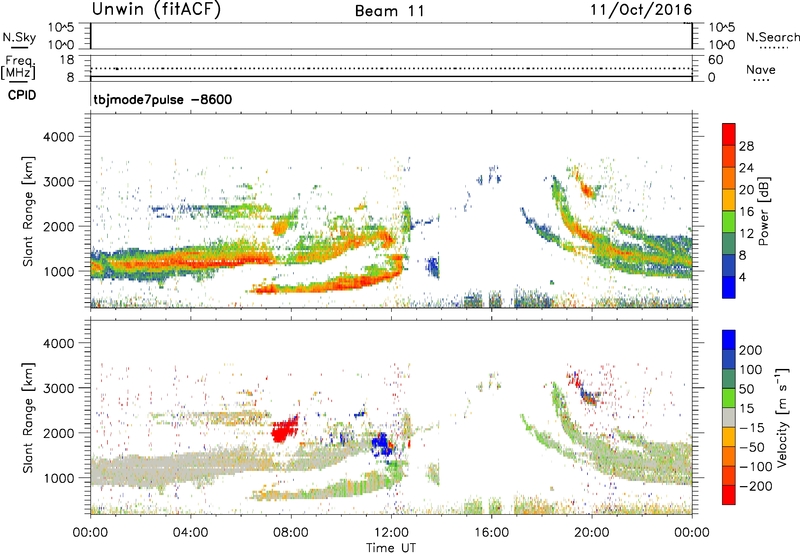Click the '08:00' time tick label
This screenshot has height=554, width=800.
[291, 533]
